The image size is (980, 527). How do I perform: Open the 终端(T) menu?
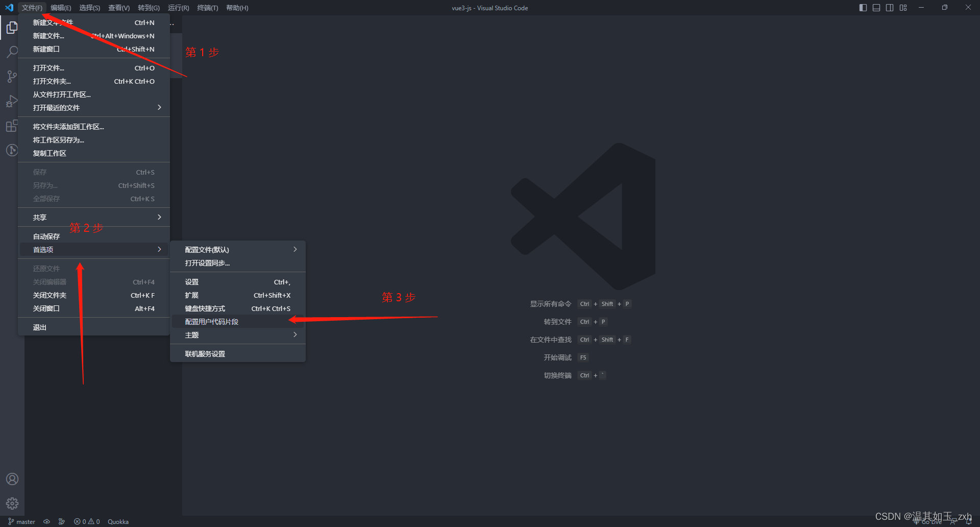(x=208, y=8)
